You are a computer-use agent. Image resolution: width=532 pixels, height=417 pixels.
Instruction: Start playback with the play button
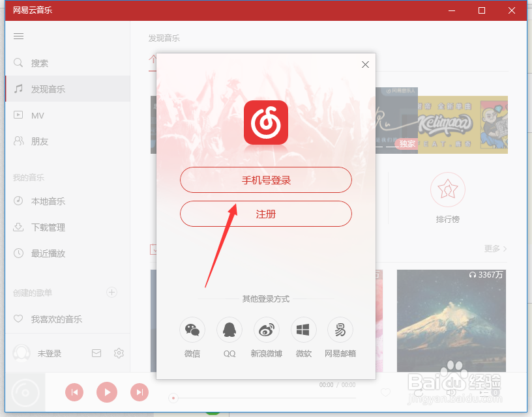[107, 392]
